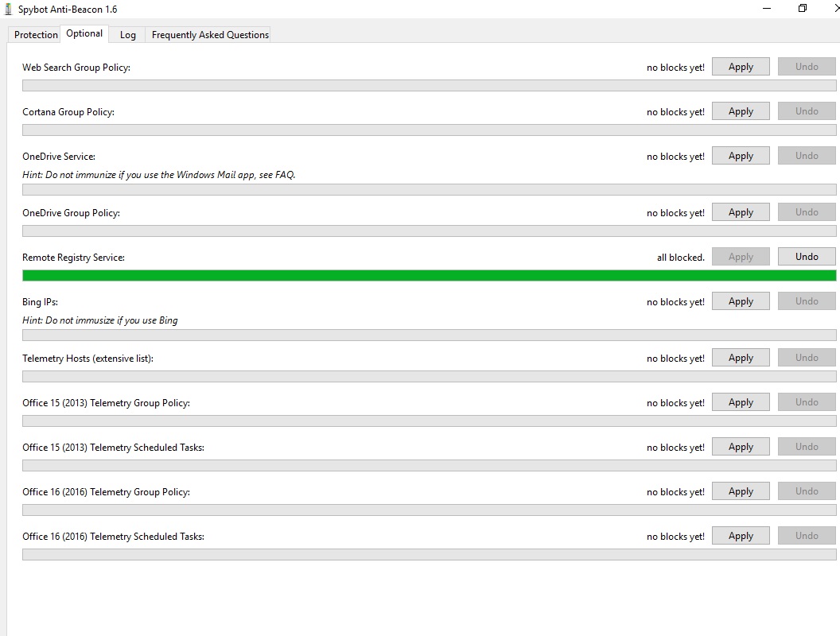This screenshot has width=840, height=636.
Task: Undo Remote Registry Service block
Action: click(807, 257)
